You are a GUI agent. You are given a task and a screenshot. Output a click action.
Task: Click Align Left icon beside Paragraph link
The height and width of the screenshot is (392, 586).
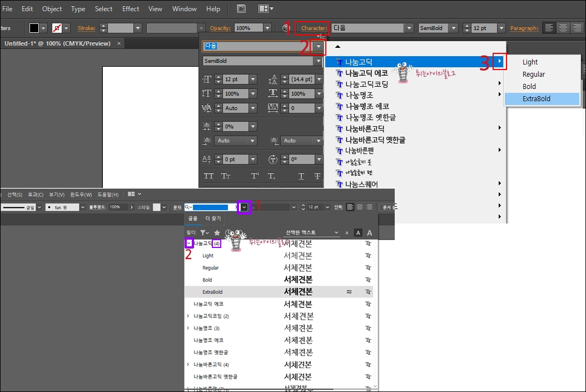click(549, 28)
